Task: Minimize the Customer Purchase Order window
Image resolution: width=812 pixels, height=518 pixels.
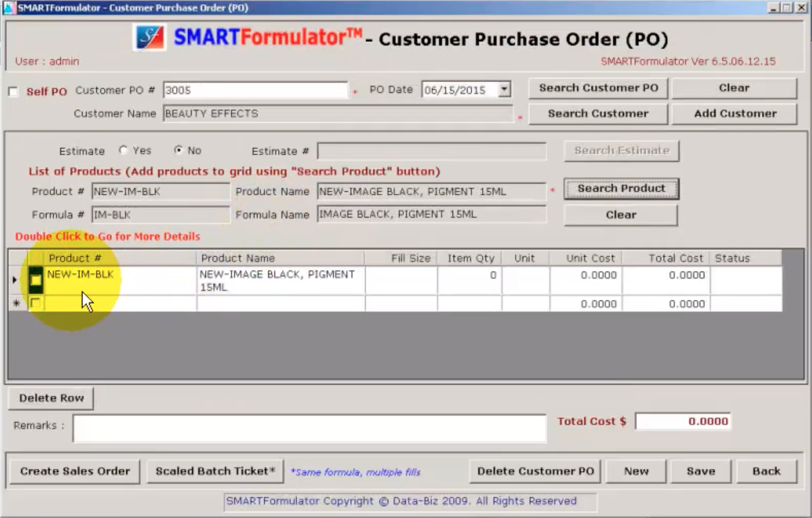Action: click(774, 8)
